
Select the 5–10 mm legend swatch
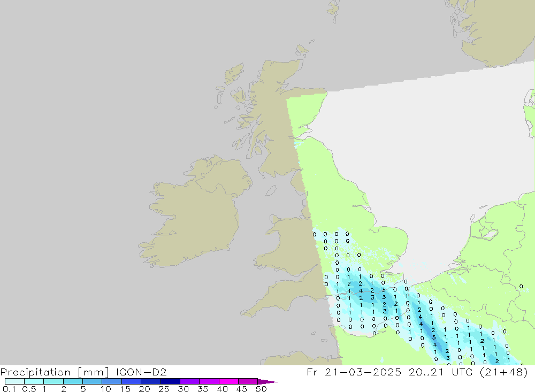click(x=92, y=381)
